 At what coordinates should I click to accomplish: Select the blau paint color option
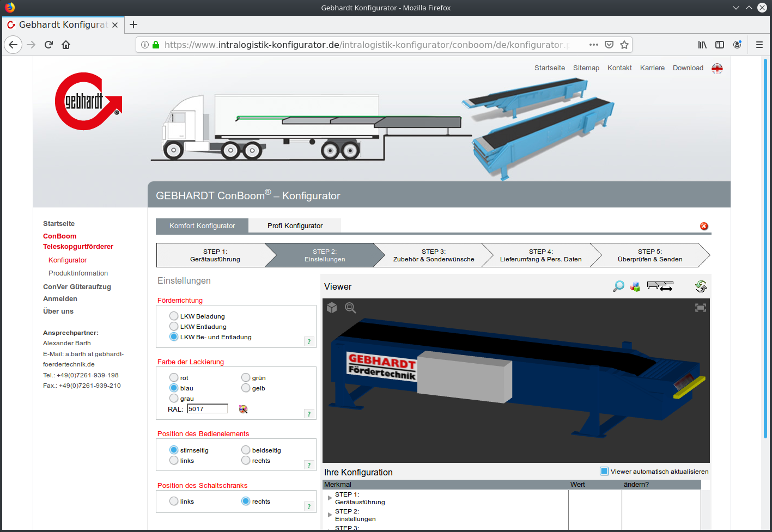[174, 388]
